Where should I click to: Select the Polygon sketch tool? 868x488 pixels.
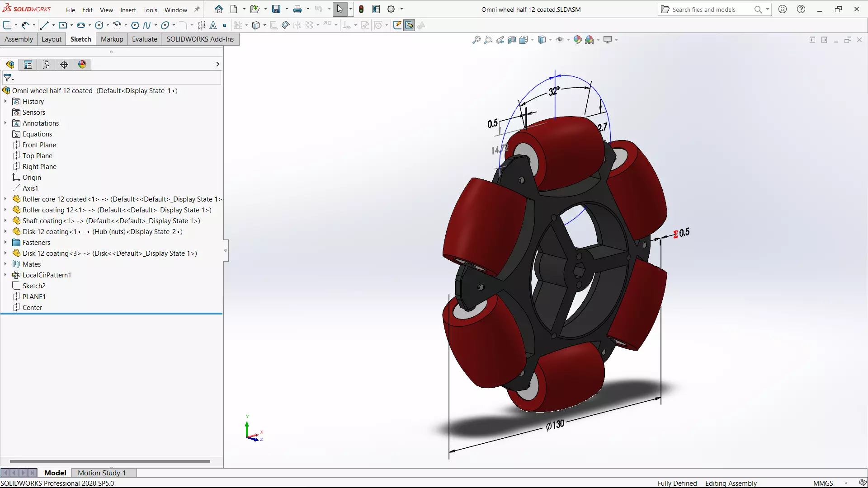[x=135, y=25]
